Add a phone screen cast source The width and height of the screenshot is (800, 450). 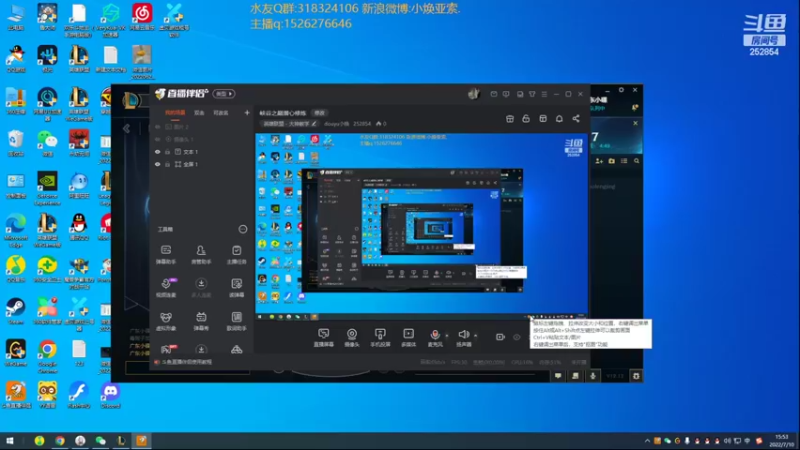[x=380, y=337]
